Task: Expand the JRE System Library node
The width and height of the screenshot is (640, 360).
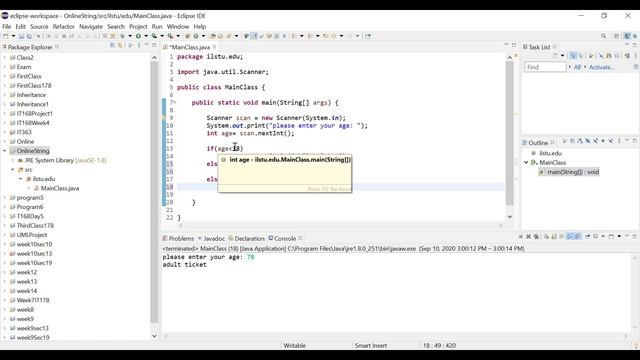Action: click(x=13, y=160)
